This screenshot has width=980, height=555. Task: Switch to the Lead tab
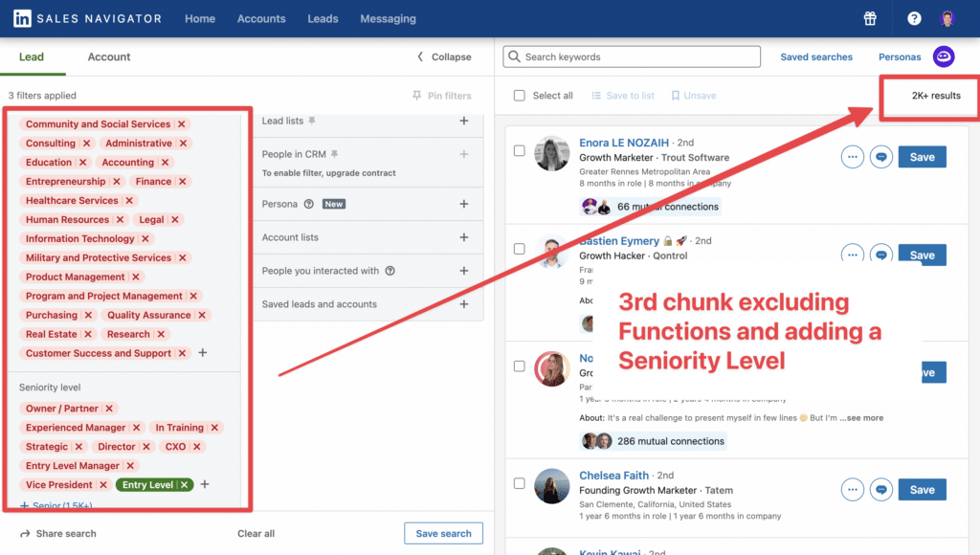pyautogui.click(x=32, y=56)
